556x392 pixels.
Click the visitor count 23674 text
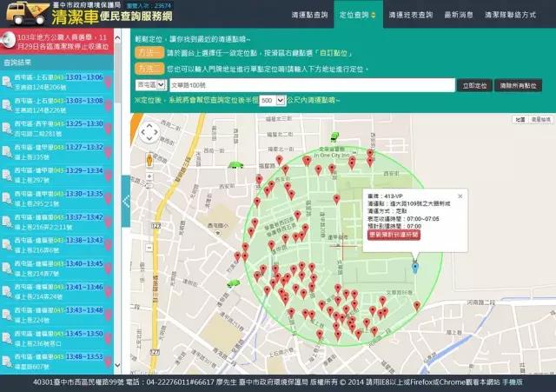point(149,6)
